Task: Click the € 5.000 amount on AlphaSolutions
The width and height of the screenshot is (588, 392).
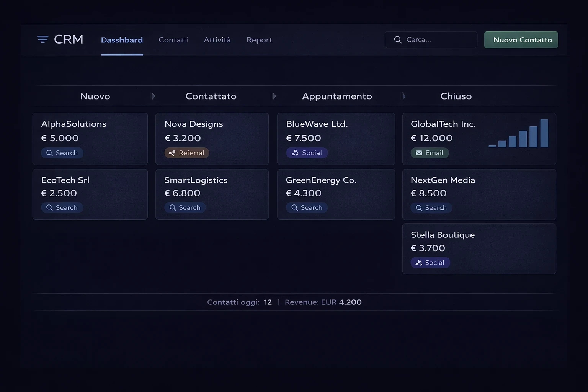Action: pos(60,138)
